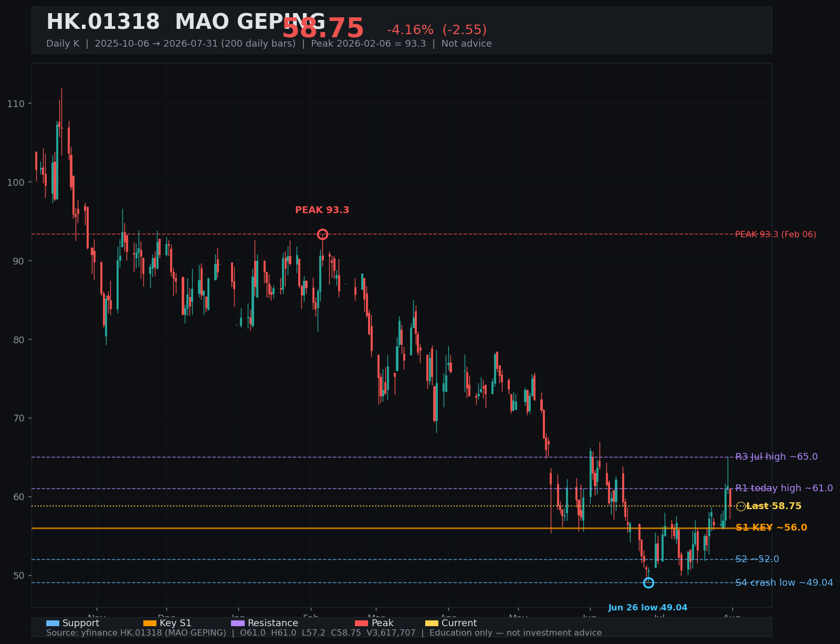The width and height of the screenshot is (840, 644).
Task: Click the 80 y-axis tick label
Action: (18, 340)
